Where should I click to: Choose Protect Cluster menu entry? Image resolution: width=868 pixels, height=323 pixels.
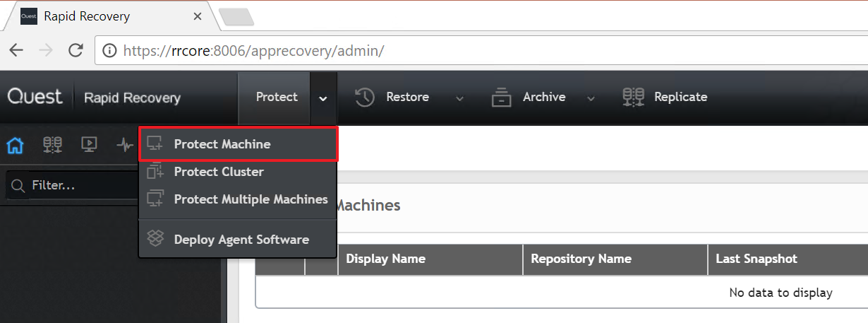click(219, 172)
